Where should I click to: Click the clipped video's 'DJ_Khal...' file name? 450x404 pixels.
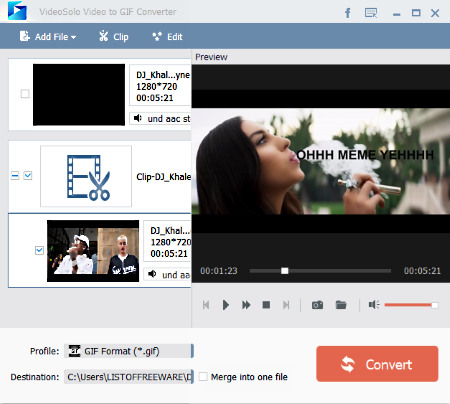click(170, 231)
